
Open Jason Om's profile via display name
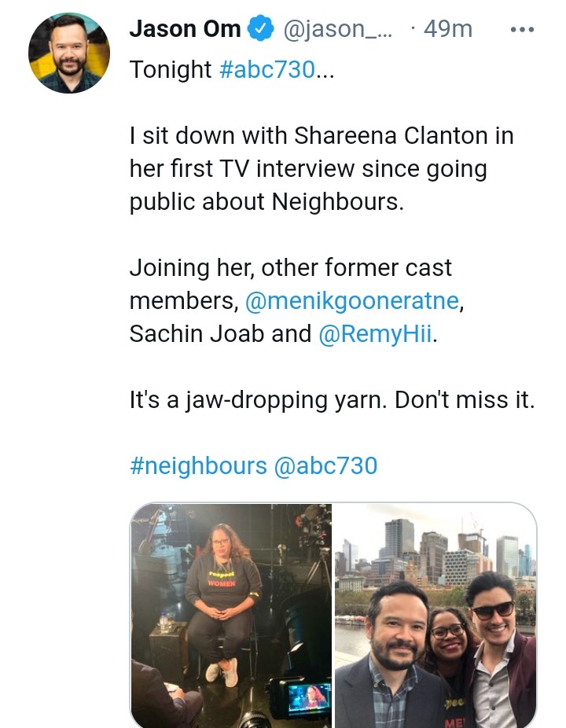click(x=185, y=30)
